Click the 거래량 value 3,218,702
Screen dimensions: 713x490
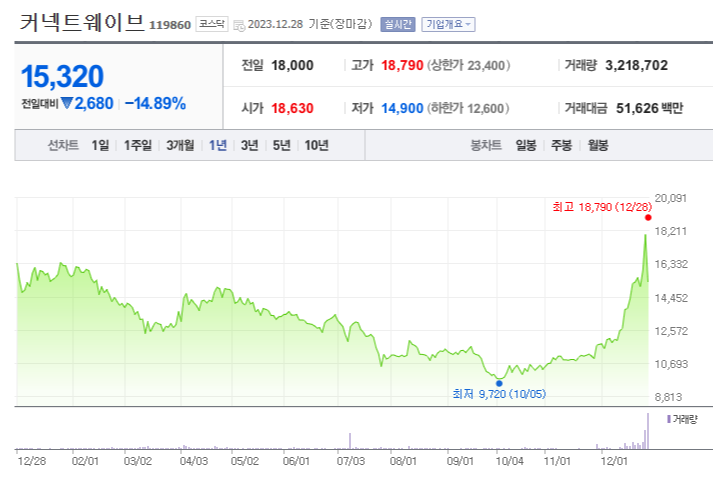pyautogui.click(x=637, y=65)
